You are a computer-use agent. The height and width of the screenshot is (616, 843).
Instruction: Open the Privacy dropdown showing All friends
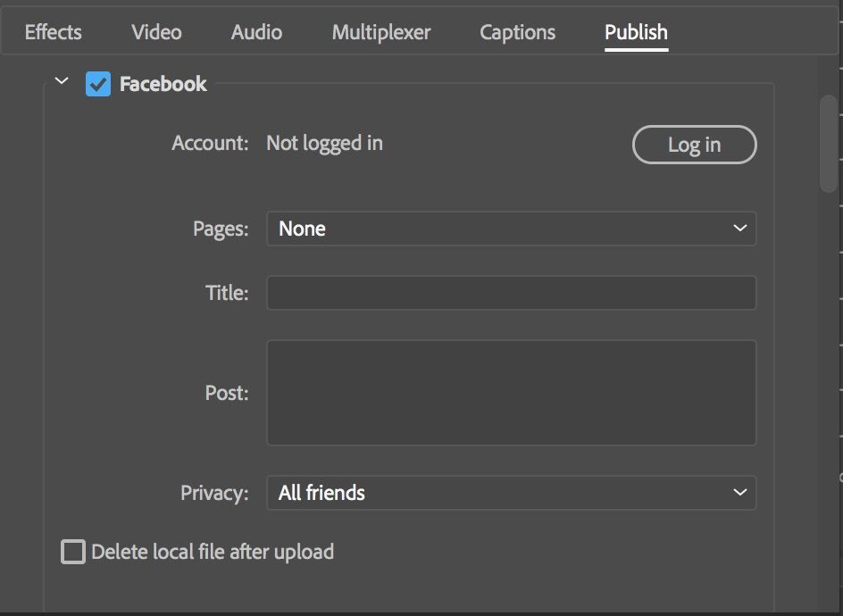click(512, 493)
